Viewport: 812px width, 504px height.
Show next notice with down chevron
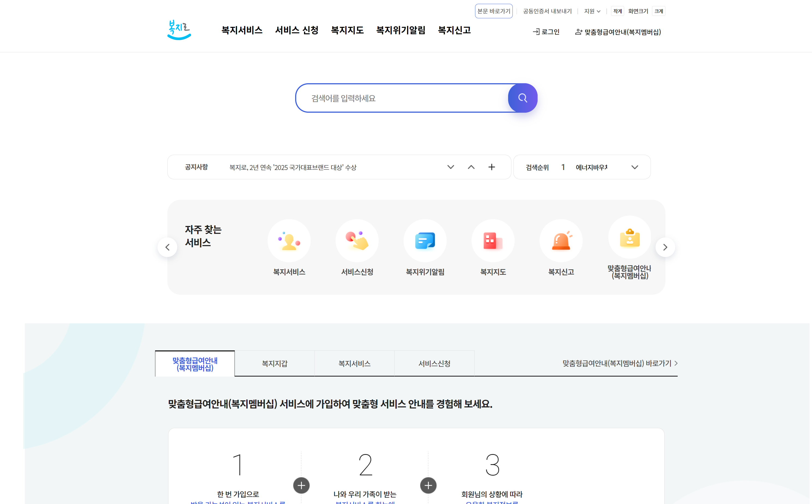pos(451,167)
